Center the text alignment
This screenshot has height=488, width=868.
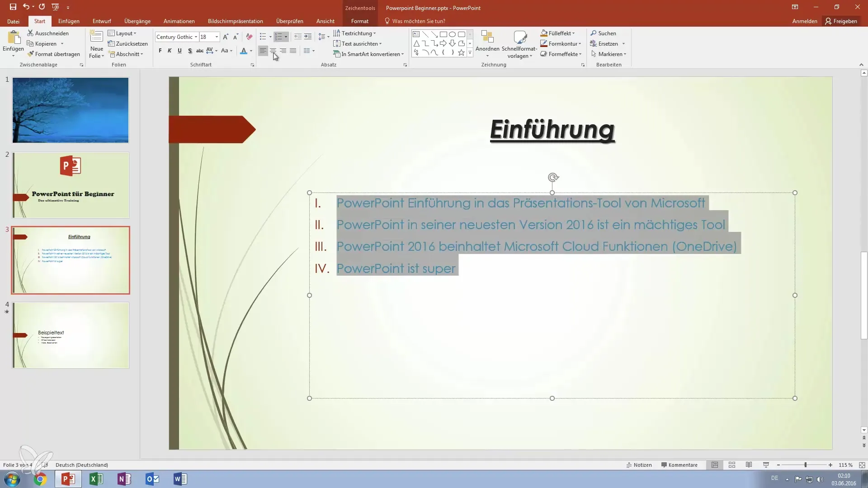tap(273, 51)
